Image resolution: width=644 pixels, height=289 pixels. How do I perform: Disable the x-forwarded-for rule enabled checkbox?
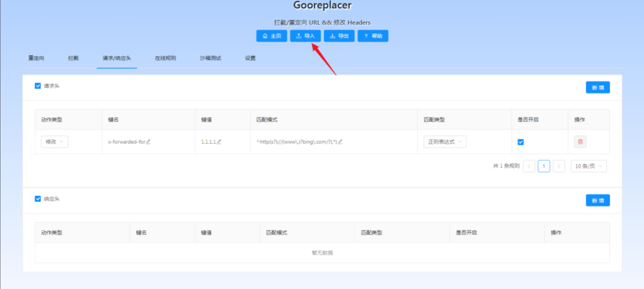coord(521,142)
